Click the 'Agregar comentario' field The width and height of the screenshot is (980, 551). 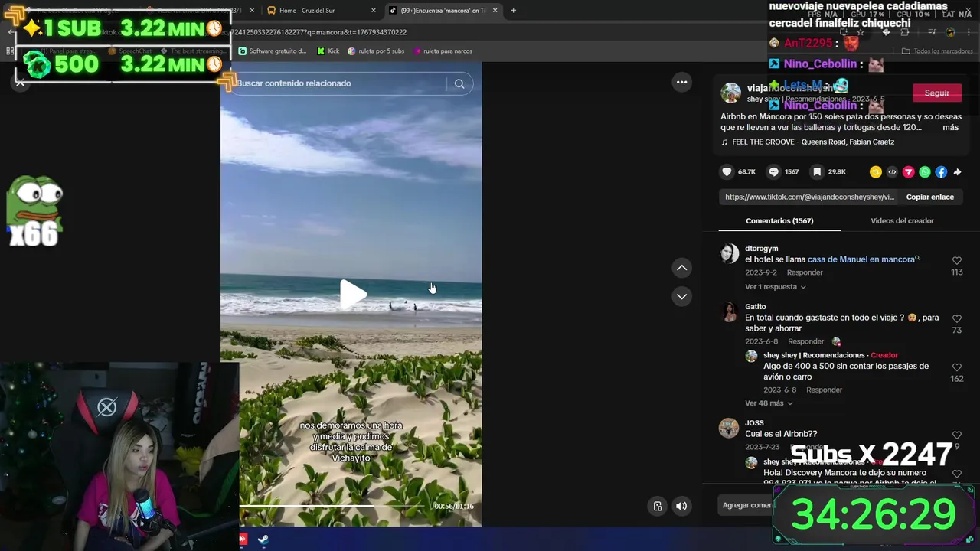(x=746, y=505)
